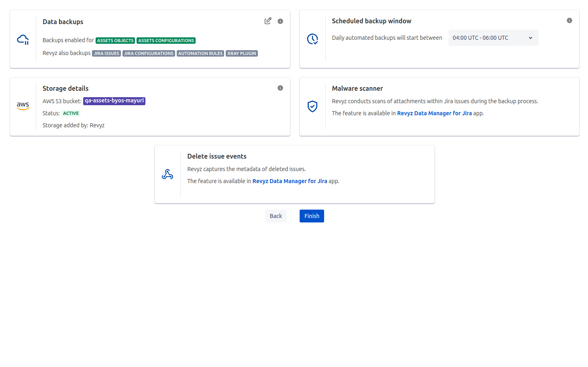Click the chevron arrow in backup window selector
Viewport: 588px width, 367px height.
point(530,38)
